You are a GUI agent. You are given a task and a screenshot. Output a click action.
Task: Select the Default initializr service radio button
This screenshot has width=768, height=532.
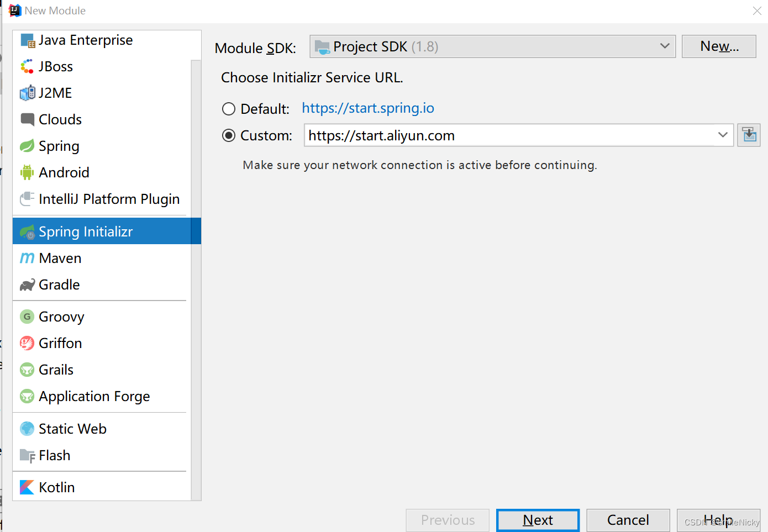[x=229, y=108]
